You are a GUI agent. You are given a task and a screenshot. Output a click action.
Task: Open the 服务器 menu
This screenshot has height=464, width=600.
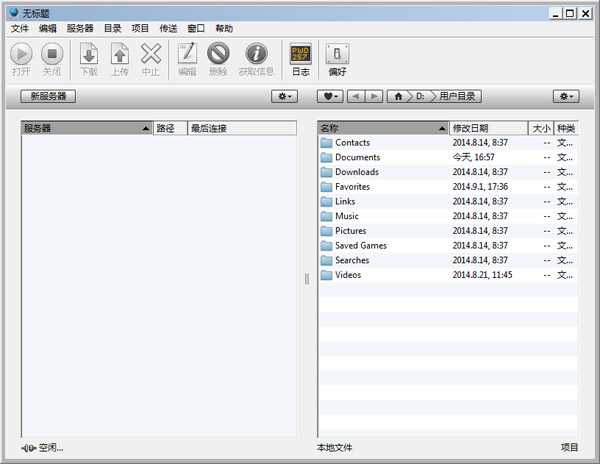coord(80,29)
